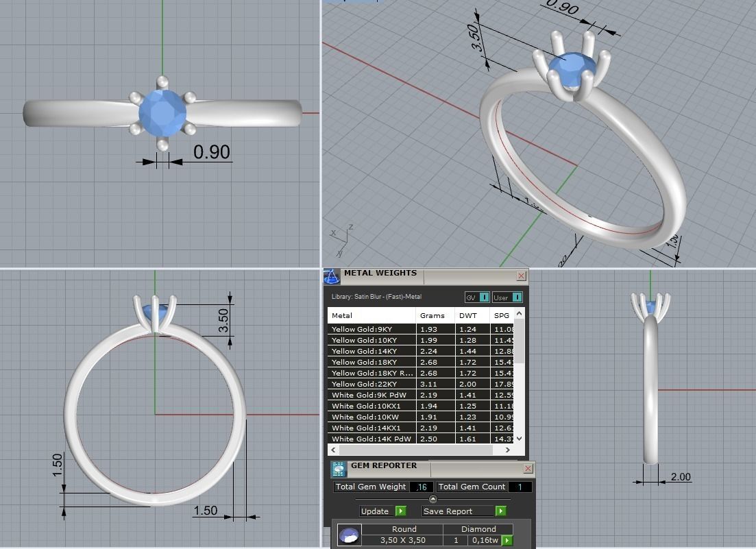The height and width of the screenshot is (549, 756).
Task: Close the Metal Weights panel
Action: pyautogui.click(x=521, y=276)
